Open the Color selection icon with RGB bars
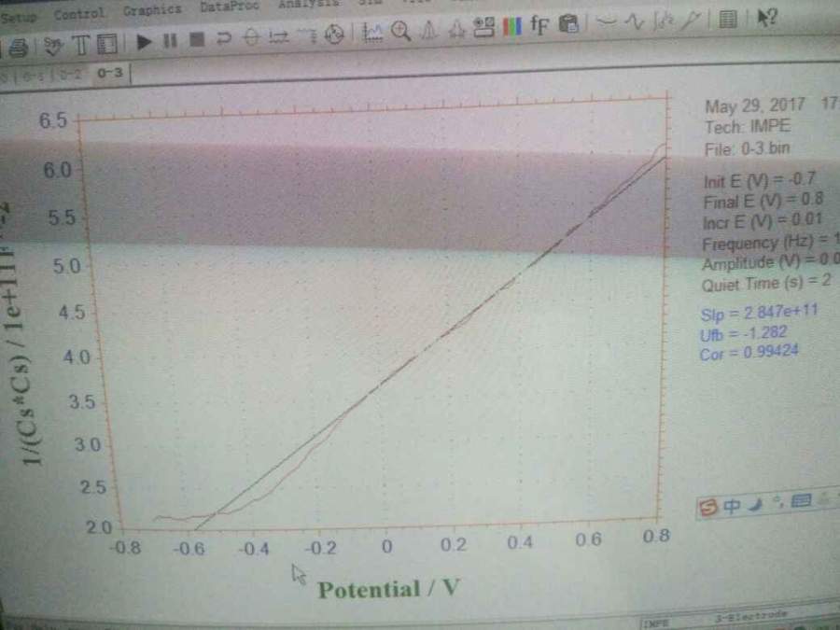Screen dimensions: 840x630 (x=512, y=26)
